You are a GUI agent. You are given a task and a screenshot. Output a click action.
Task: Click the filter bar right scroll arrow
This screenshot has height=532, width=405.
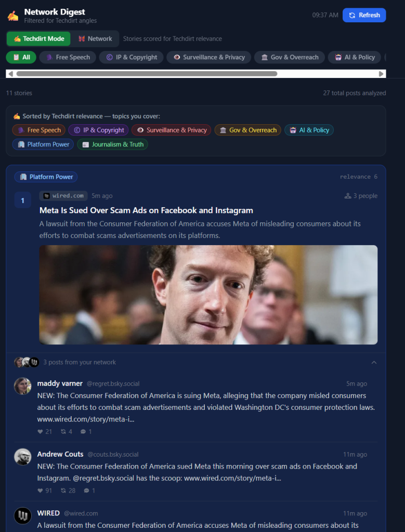[381, 74]
